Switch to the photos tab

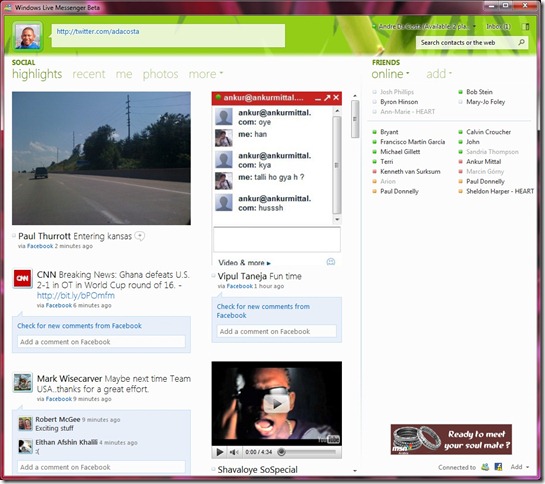click(160, 74)
